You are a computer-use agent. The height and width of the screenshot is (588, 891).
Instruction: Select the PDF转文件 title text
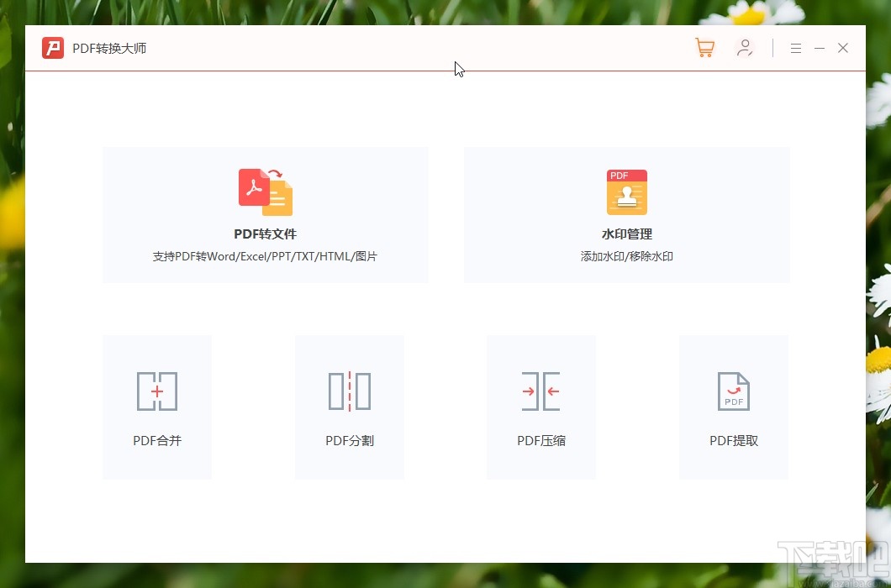coord(266,234)
